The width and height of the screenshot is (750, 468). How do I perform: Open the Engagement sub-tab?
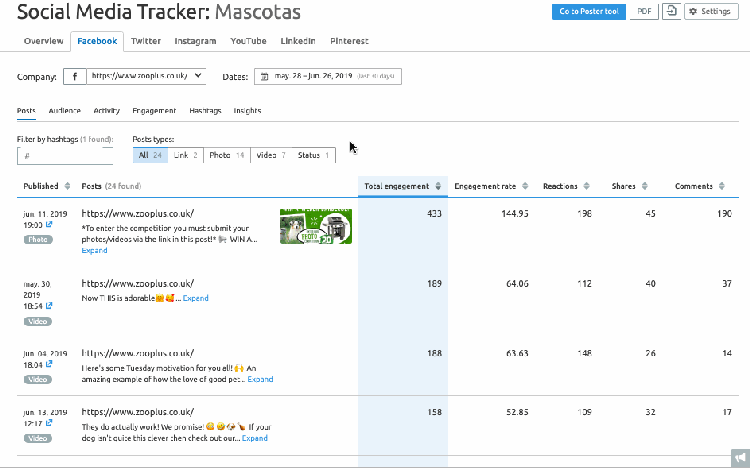tap(154, 111)
